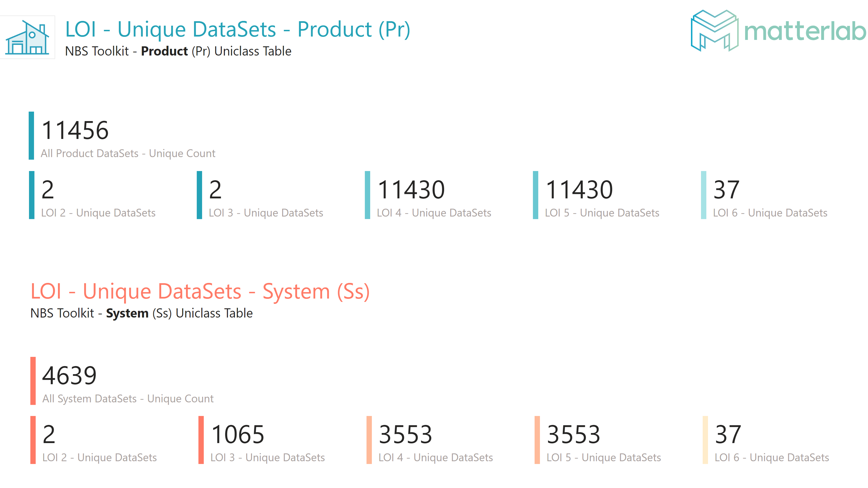The height and width of the screenshot is (488, 868).
Task: Click the house building icon
Action: click(x=27, y=37)
